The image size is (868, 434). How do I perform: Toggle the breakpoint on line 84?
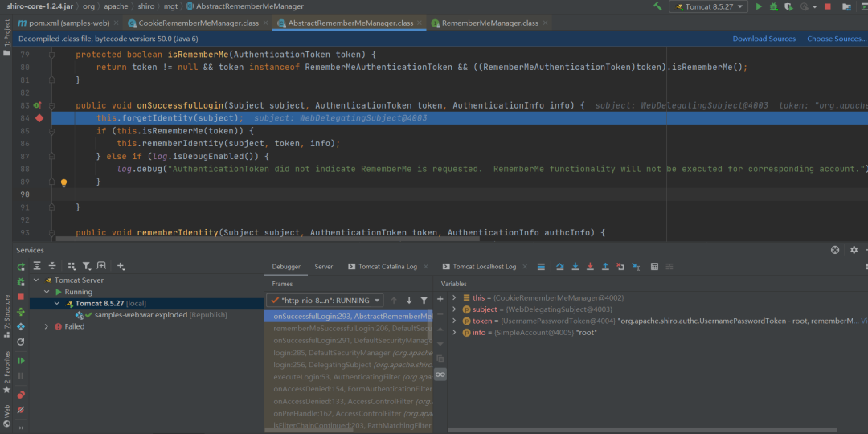click(x=39, y=118)
